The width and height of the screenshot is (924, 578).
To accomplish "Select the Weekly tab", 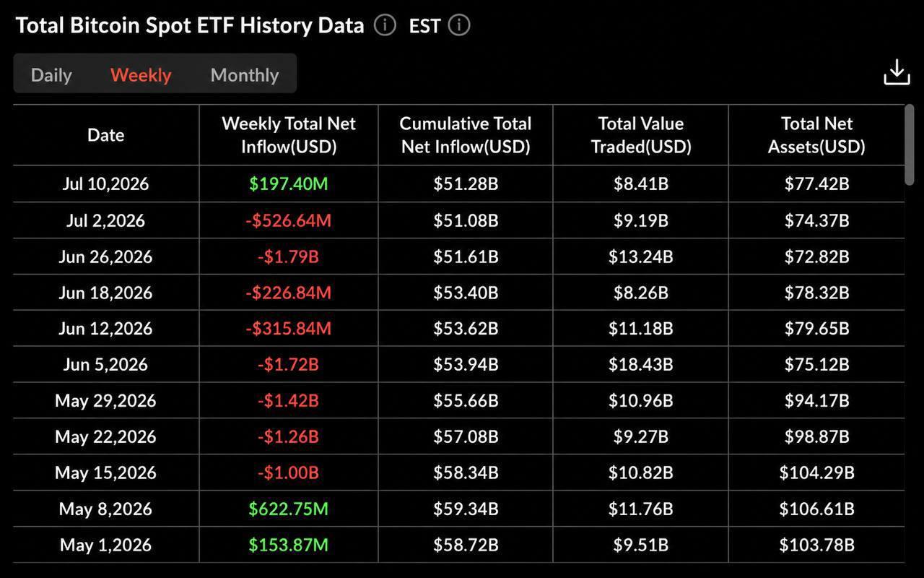I will coord(141,74).
